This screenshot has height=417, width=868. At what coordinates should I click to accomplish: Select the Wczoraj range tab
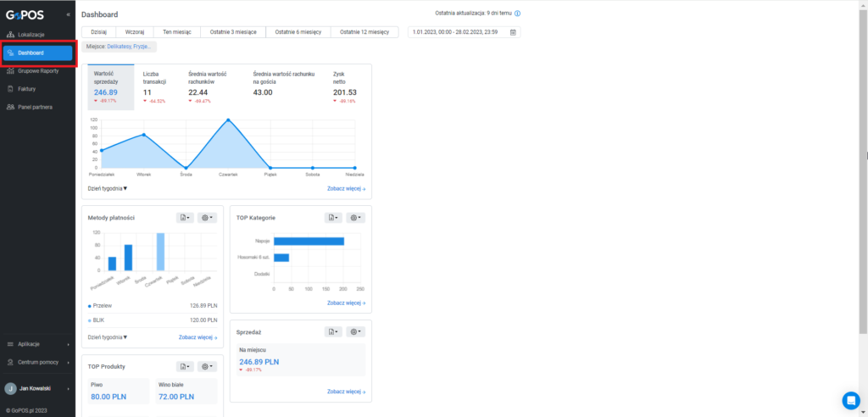[x=135, y=32]
